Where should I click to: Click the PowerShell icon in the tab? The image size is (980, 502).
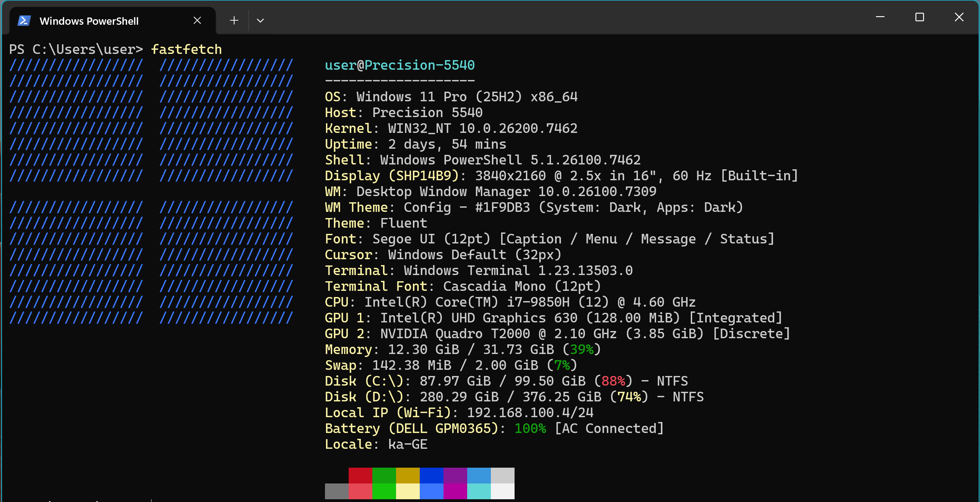pyautogui.click(x=24, y=21)
